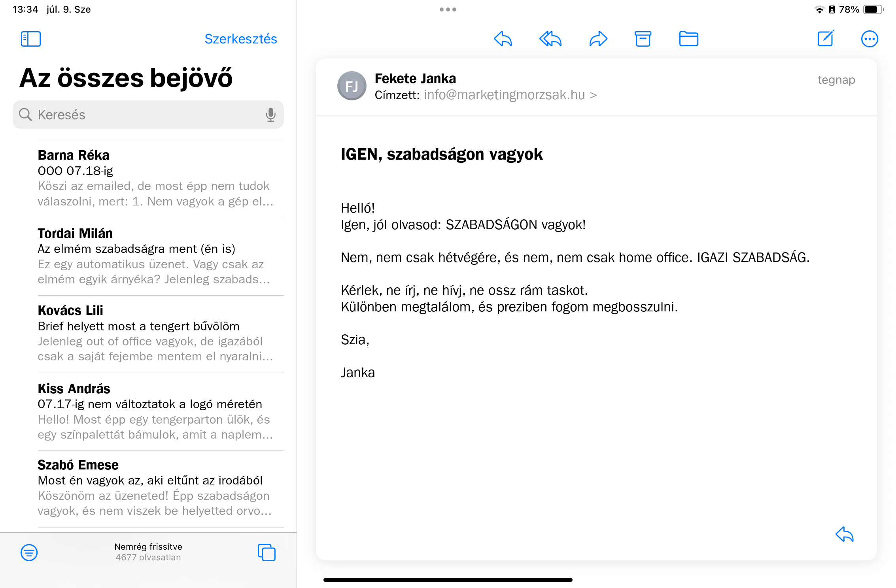Archive the open message
The image size is (896, 588).
click(x=643, y=39)
